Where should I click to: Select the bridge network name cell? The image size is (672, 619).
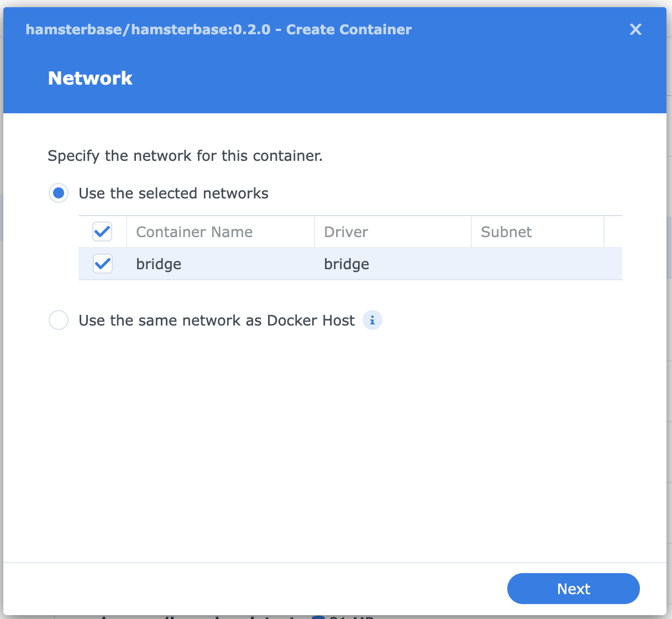(159, 264)
